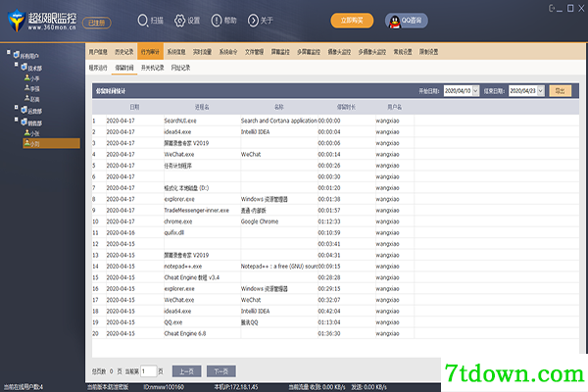Screen dimensions: 588x392
Task: Open the 系统命令 tab
Action: click(228, 52)
